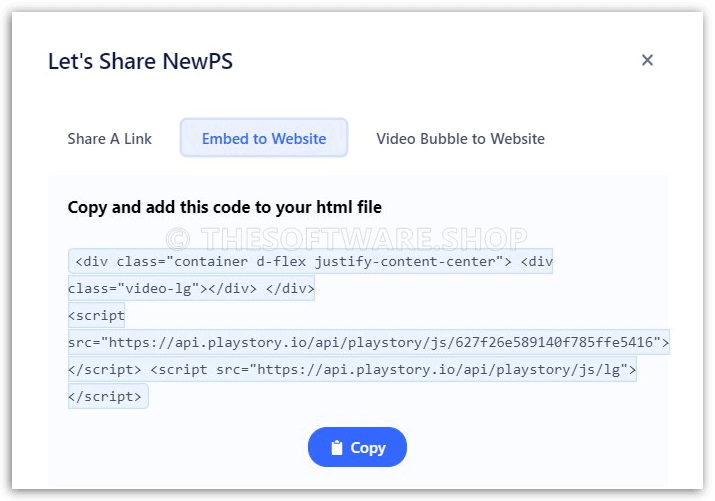Screen dimensions: 715x501
Task: Click the src URL ending in 627f26e589140f785ffe5416
Action: coord(368,342)
